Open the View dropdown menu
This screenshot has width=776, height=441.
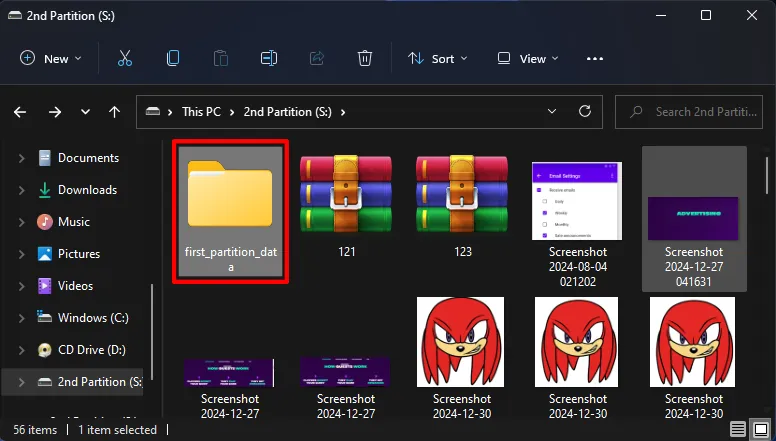point(528,58)
